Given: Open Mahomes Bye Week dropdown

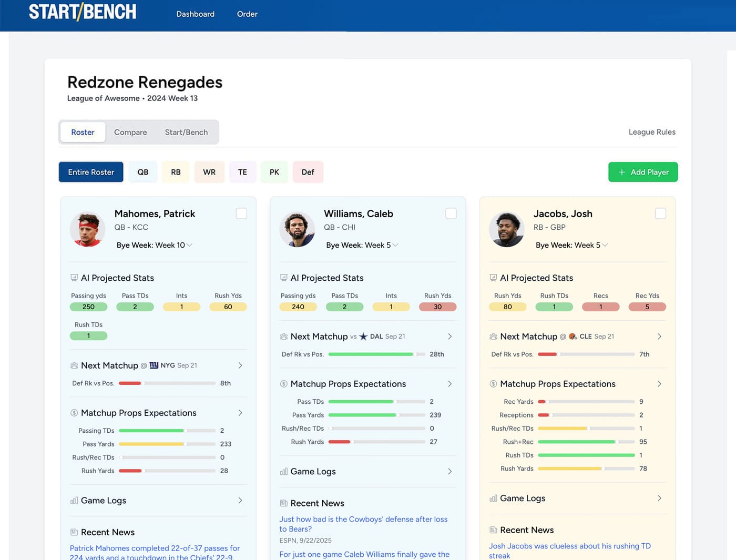Looking at the screenshot, I should (x=155, y=245).
